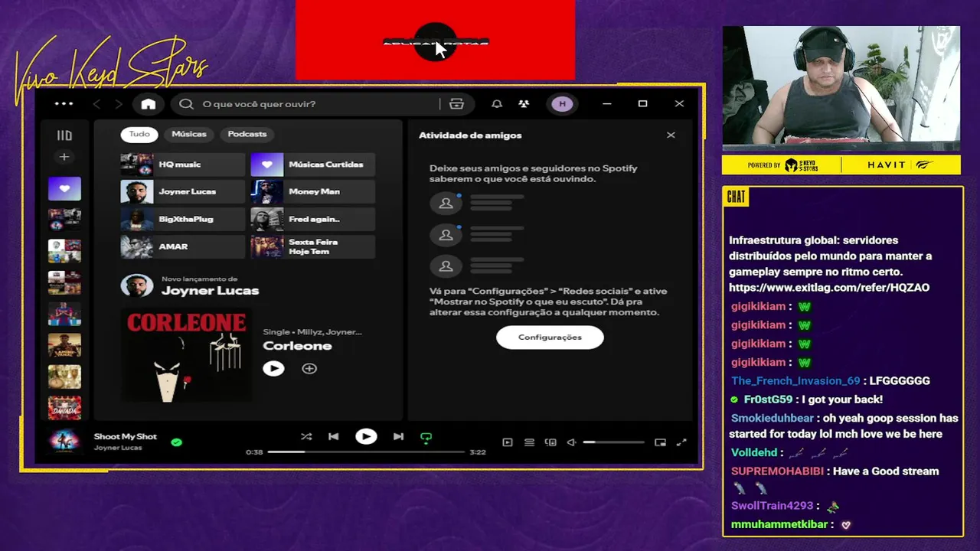Screen dimensions: 980x551
Task: Open the notifications bell
Action: 497,104
